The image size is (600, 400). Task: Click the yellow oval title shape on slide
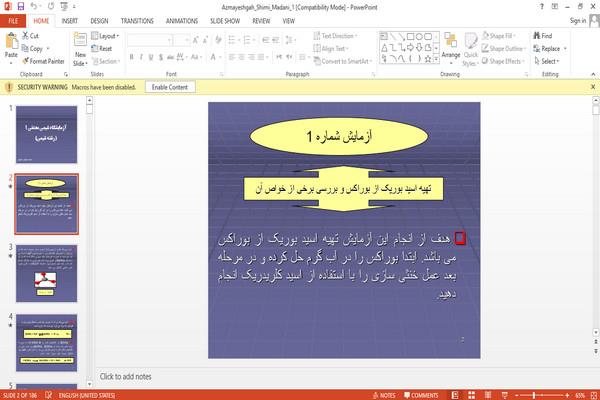point(339,136)
